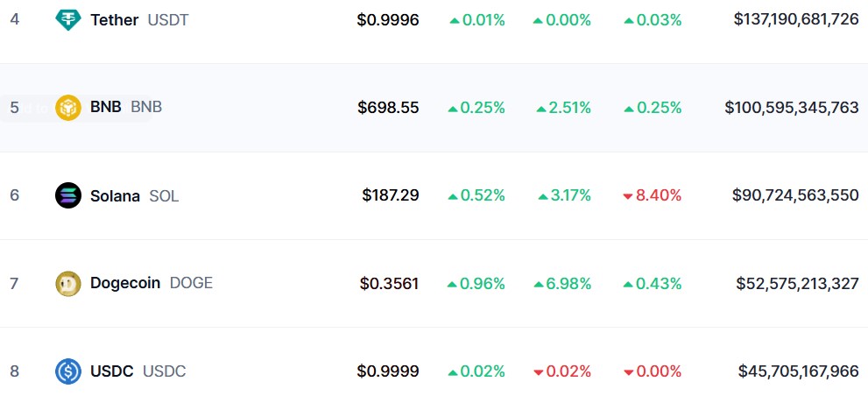Click the USDC coin logo icon
The image size is (868, 410).
point(68,371)
